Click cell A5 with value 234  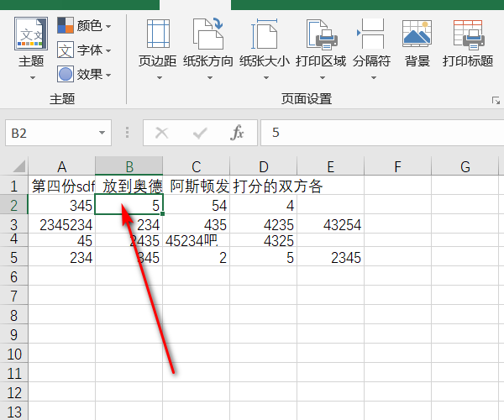(61, 257)
